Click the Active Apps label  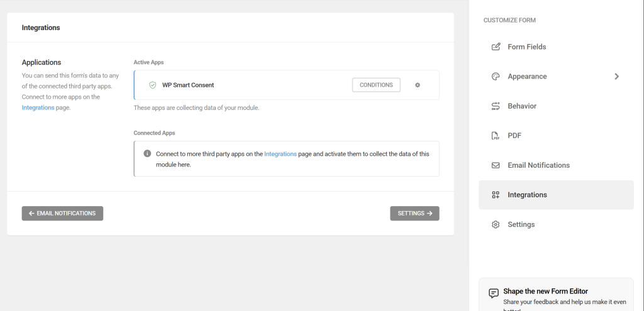click(x=148, y=62)
